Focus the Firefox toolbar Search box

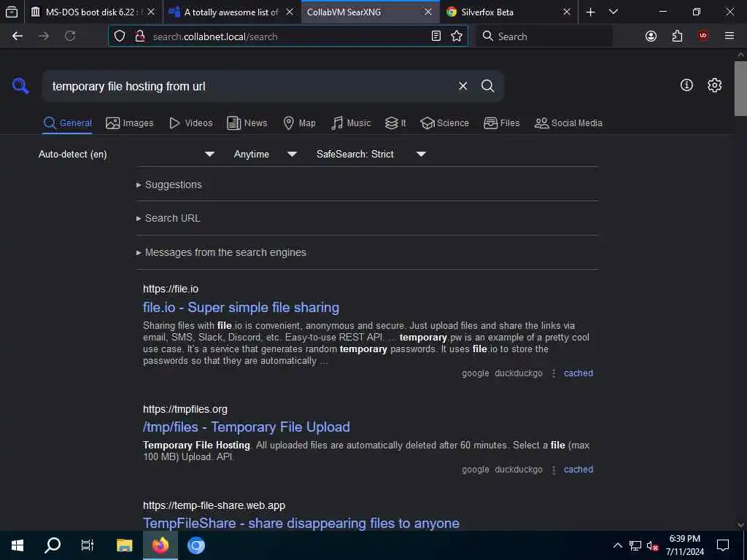544,36
